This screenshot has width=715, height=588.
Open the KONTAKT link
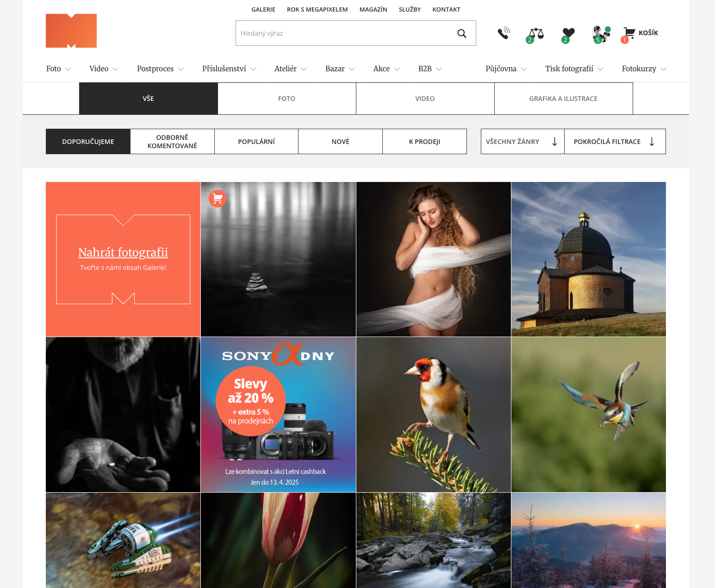[x=447, y=9]
